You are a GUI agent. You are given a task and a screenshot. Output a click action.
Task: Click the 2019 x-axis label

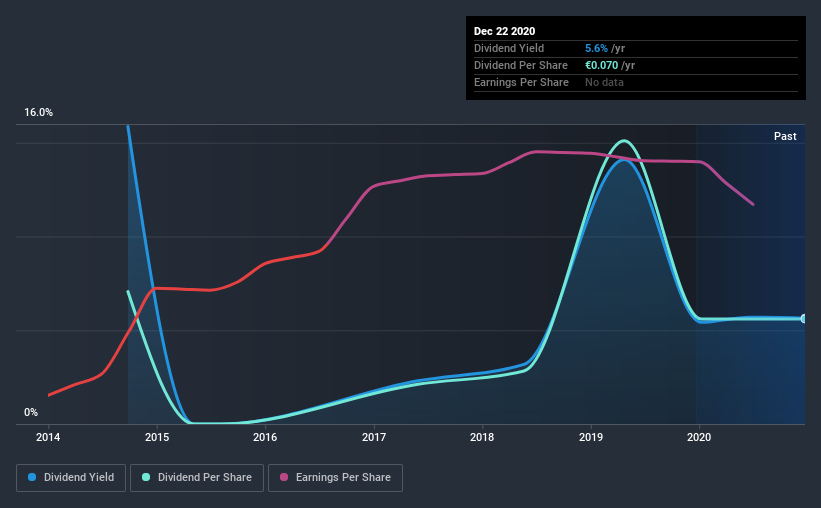[x=591, y=437]
